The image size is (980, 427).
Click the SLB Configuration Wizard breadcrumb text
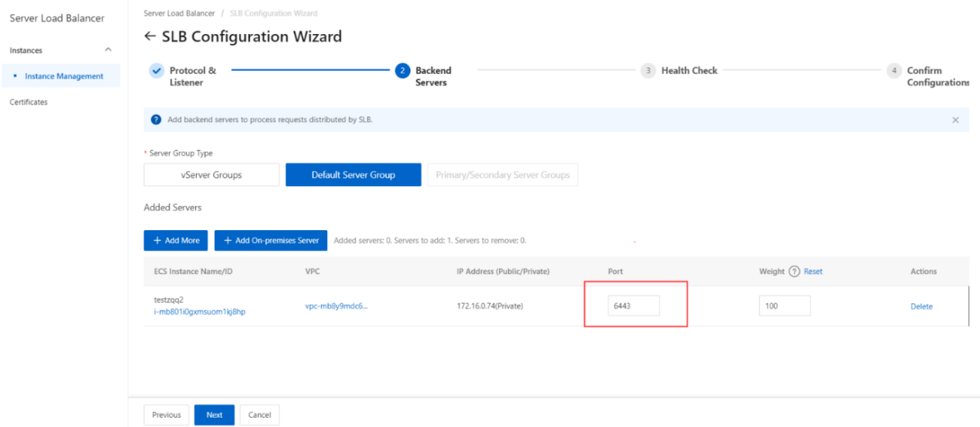273,13
